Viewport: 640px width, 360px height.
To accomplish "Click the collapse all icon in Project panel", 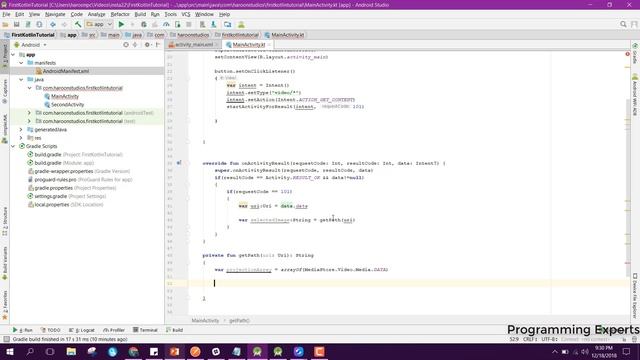I will point(135,44).
